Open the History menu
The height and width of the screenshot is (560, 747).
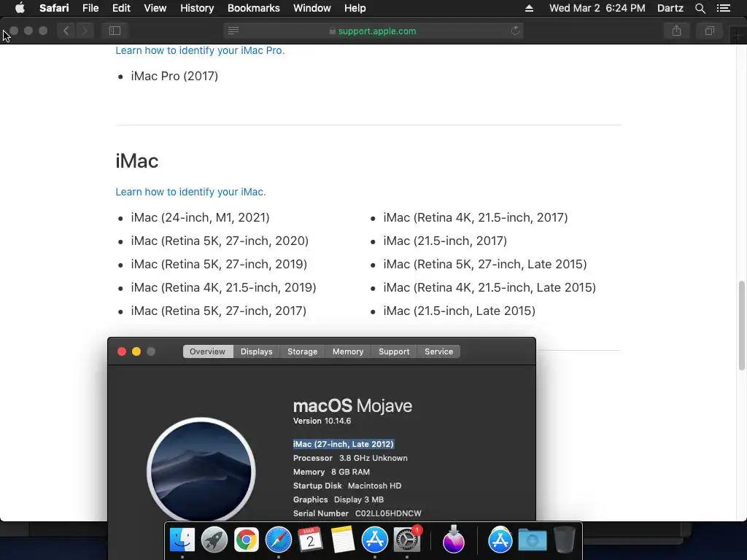tap(197, 8)
